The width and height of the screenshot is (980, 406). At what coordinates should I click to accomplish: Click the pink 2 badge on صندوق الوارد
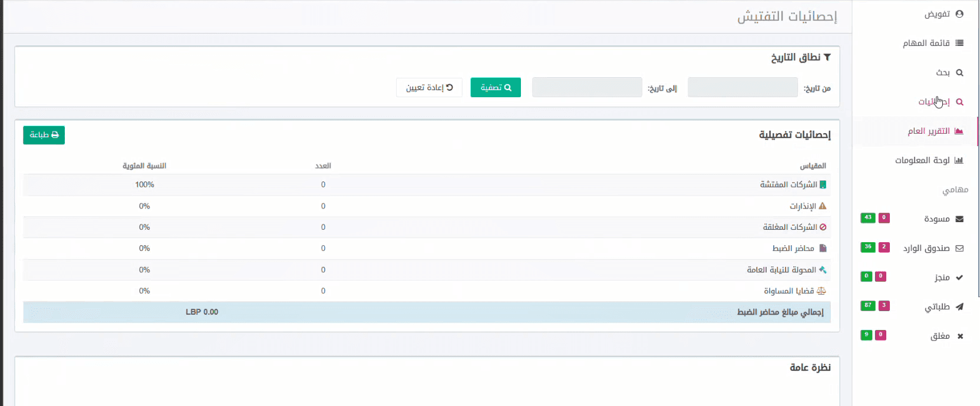(884, 247)
